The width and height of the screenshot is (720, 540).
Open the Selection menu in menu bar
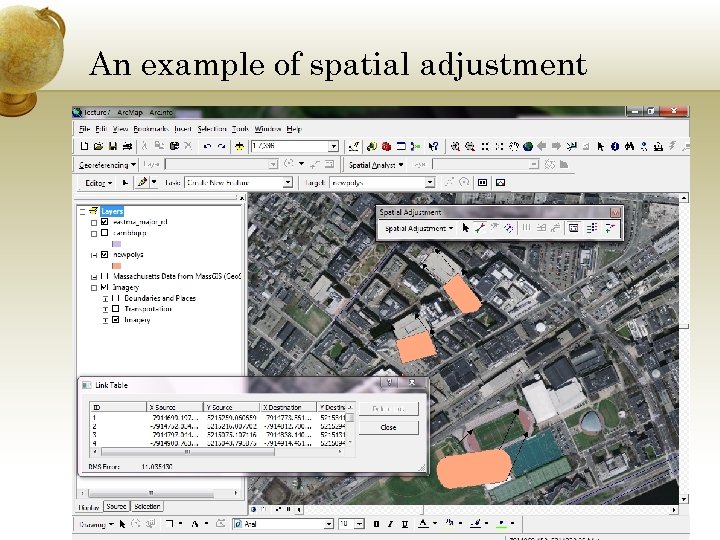tap(212, 129)
